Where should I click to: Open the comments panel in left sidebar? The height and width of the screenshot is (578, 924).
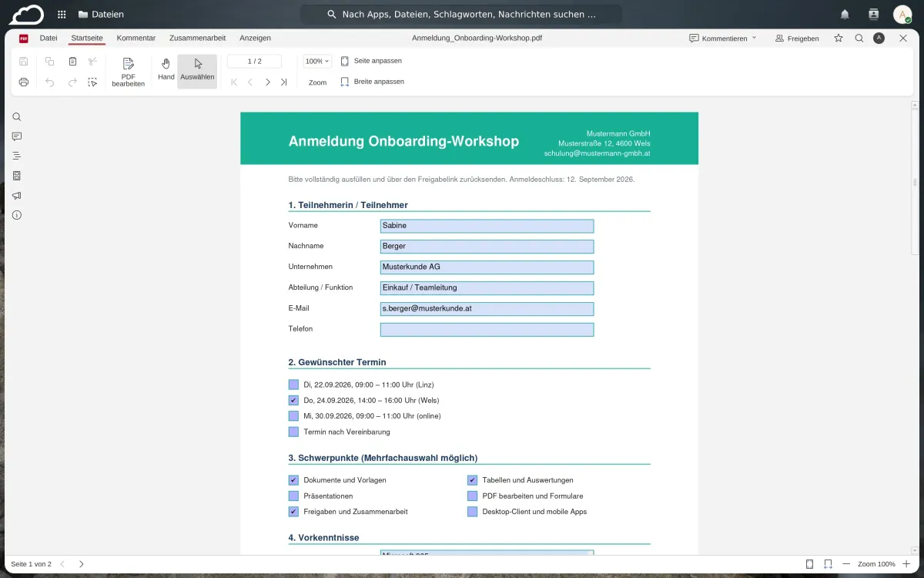tap(17, 136)
